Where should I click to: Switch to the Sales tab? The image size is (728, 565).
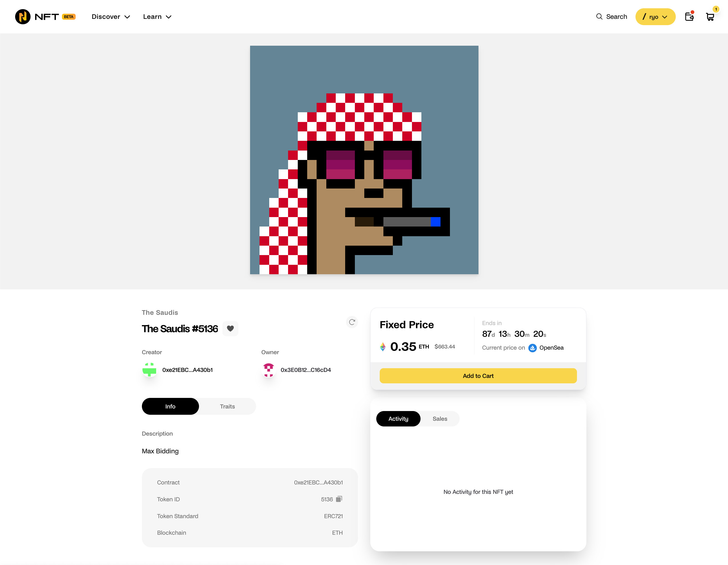coord(440,418)
